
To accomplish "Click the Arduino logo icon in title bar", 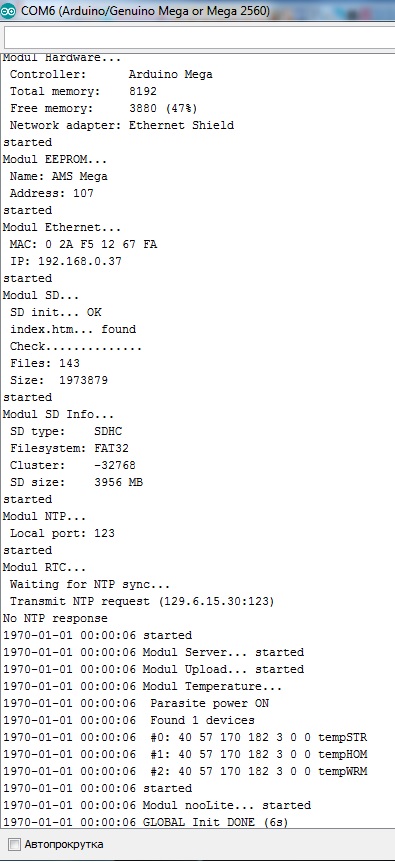I will point(8,11).
